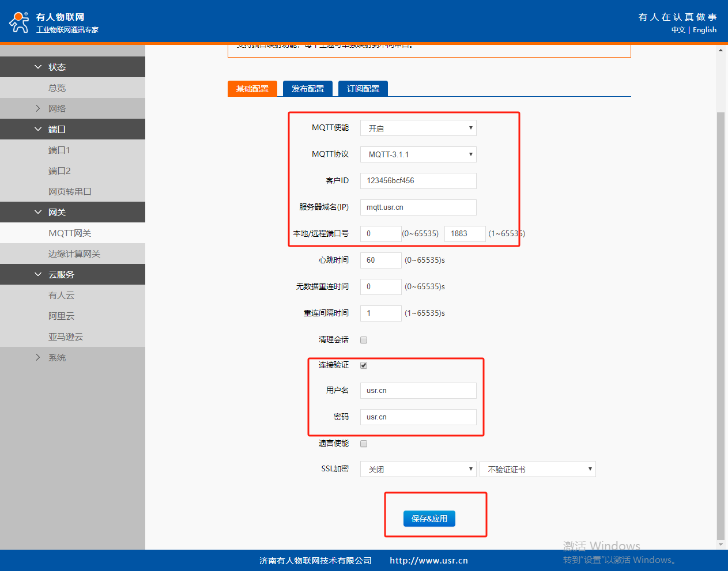Screen dimensions: 728x571
Task: Click the 保存&应用 button
Action: pyautogui.click(x=429, y=519)
